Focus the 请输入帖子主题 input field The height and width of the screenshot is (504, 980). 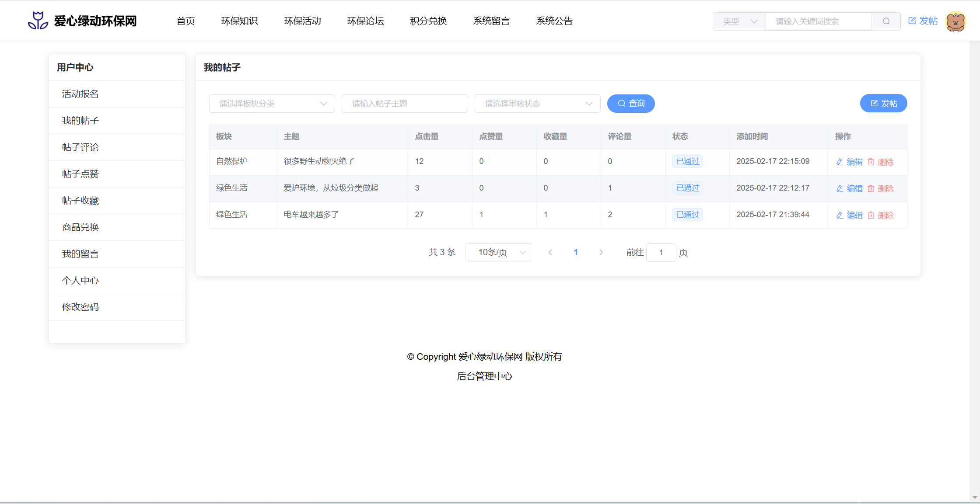pyautogui.click(x=405, y=104)
